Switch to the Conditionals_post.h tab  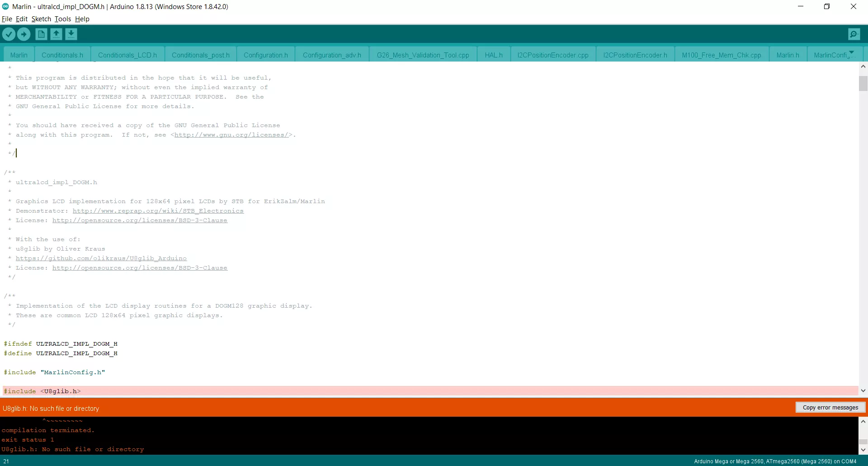[x=201, y=55]
